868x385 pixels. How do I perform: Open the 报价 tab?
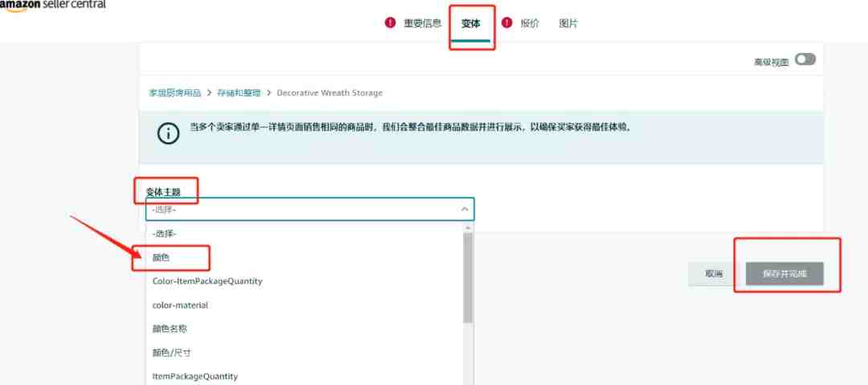coord(529,23)
